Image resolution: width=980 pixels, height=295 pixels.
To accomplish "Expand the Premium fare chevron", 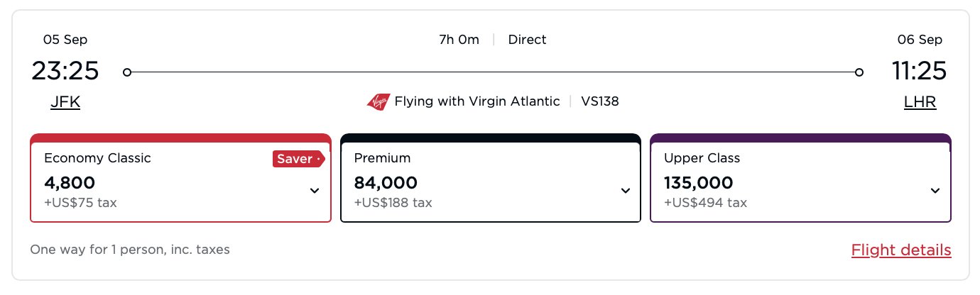I will click(x=625, y=191).
